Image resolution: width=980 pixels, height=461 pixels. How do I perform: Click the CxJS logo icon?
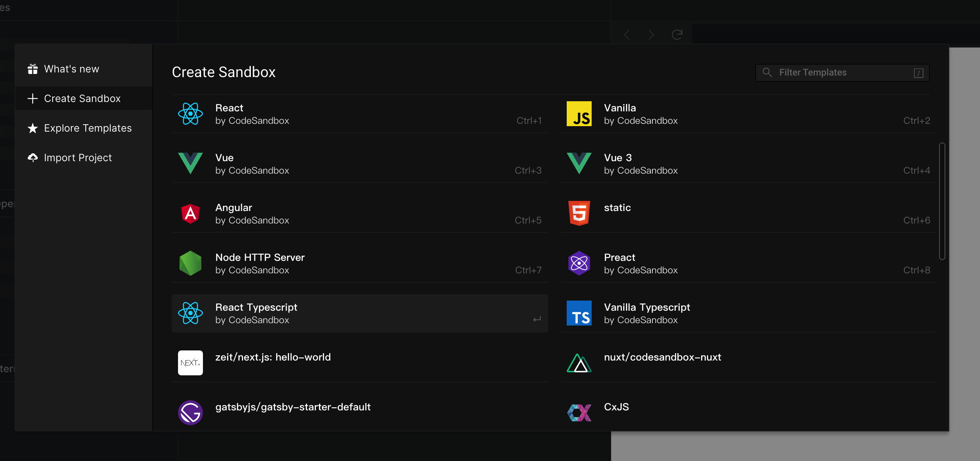[x=579, y=413]
